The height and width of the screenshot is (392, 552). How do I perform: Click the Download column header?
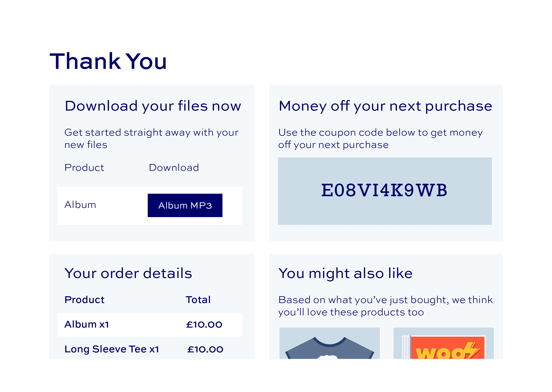(x=174, y=168)
